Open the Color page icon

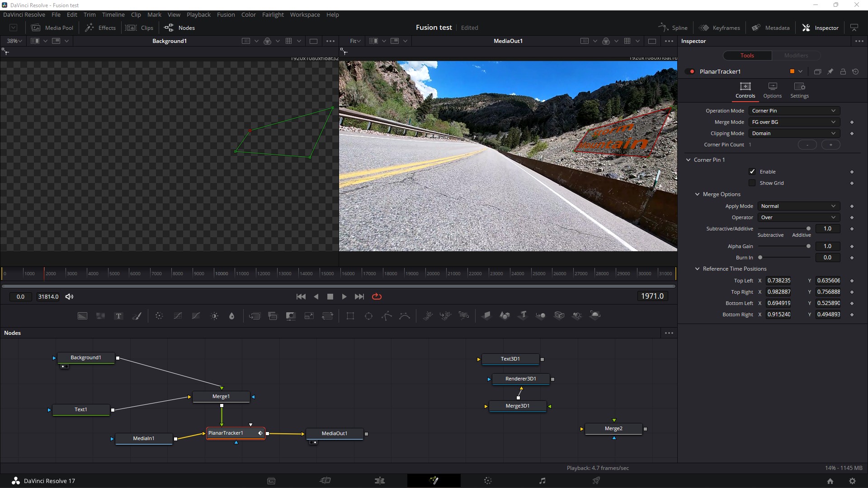[x=488, y=480]
